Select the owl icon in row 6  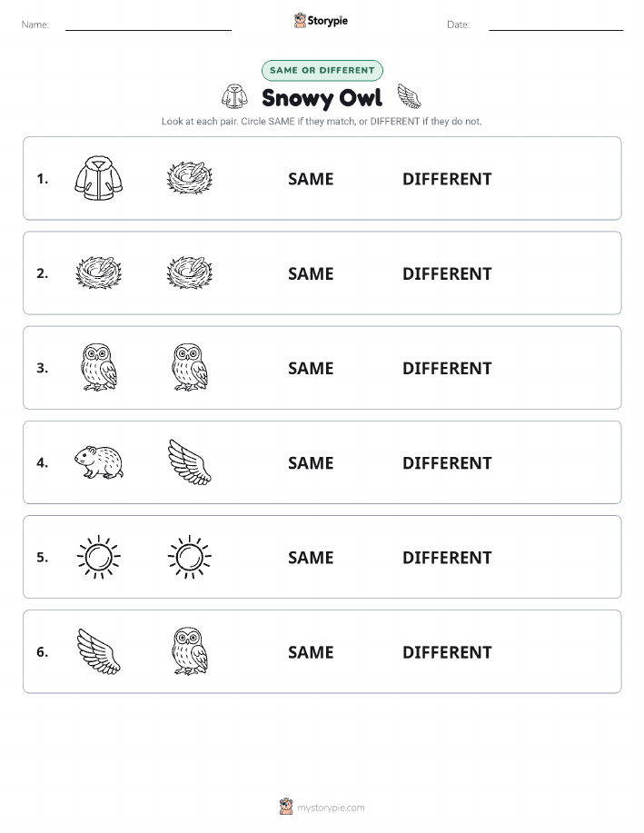tap(190, 651)
